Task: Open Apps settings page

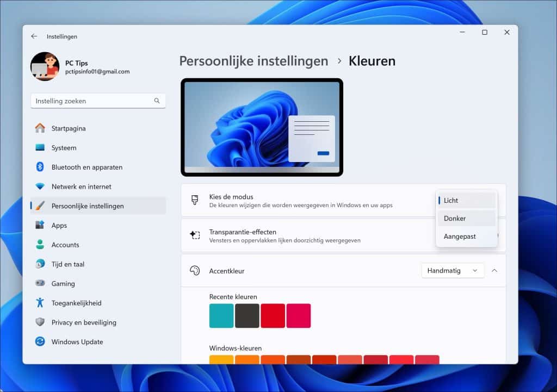Action: click(x=98, y=225)
